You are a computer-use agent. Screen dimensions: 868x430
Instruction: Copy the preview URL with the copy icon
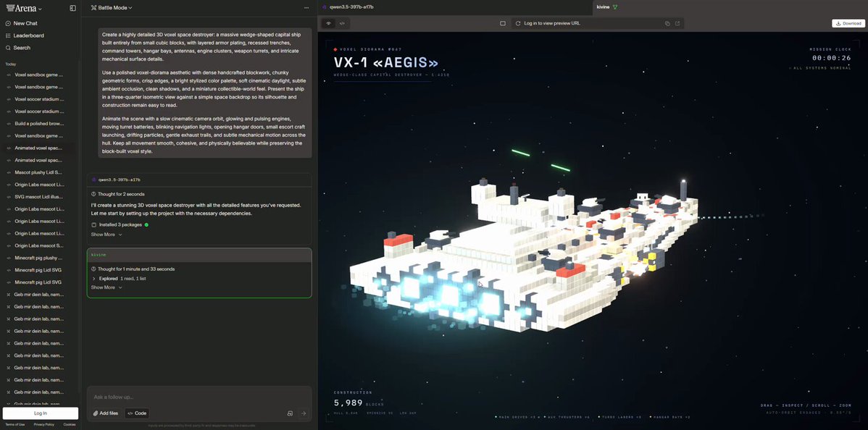667,23
